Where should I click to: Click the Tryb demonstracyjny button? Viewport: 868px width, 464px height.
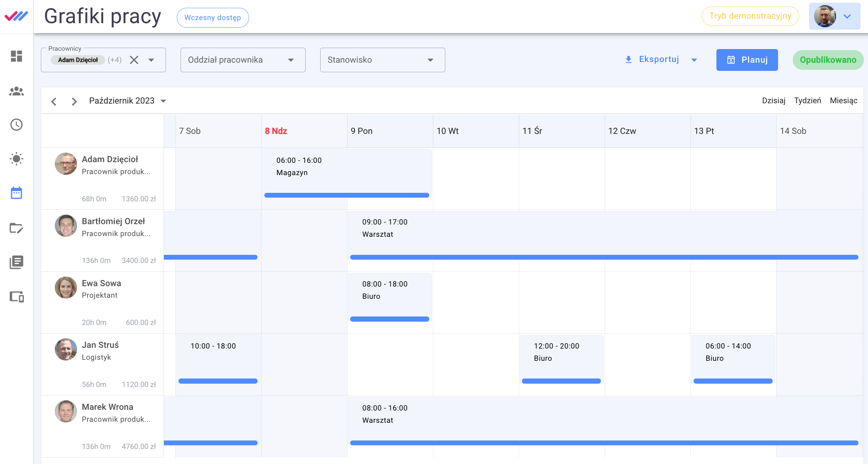point(750,16)
